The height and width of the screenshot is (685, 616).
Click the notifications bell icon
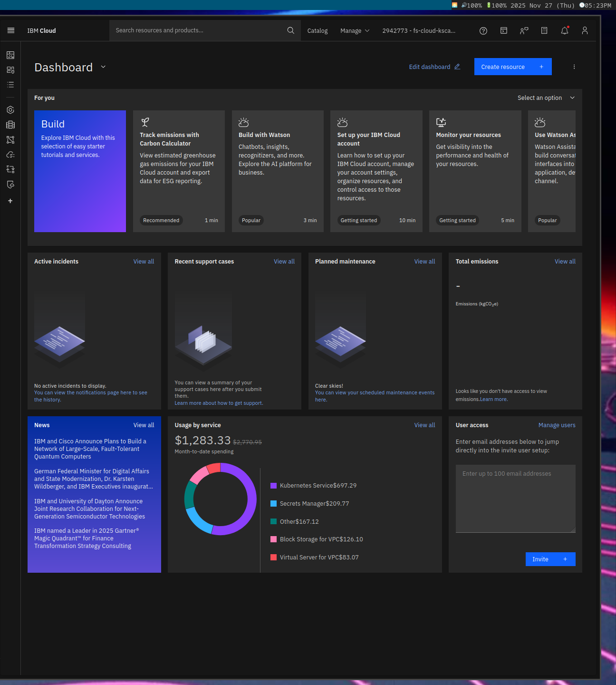click(x=564, y=30)
